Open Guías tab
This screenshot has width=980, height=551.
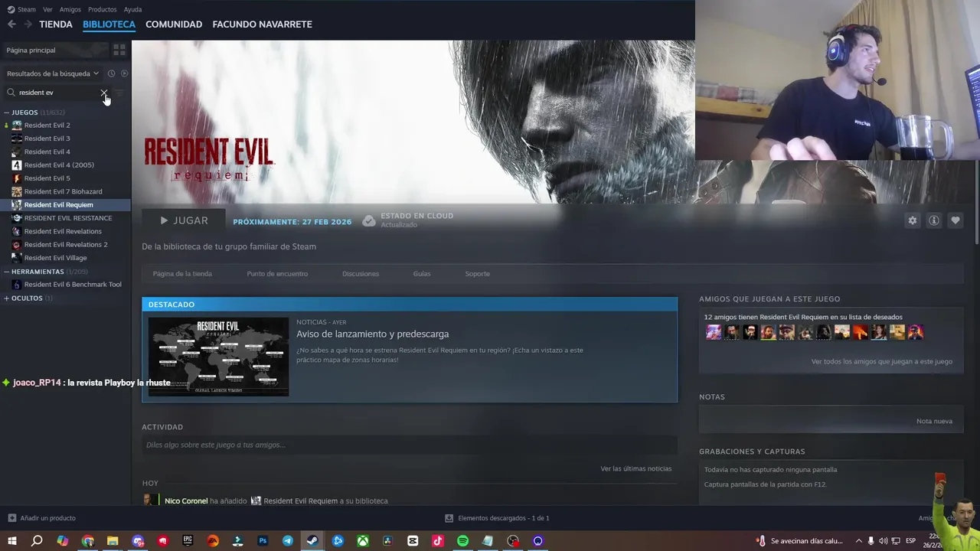point(422,274)
